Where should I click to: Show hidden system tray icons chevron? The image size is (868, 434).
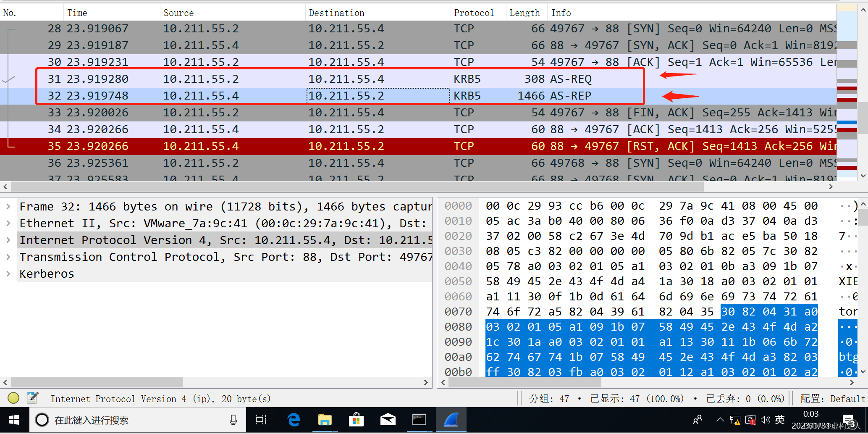(720, 420)
